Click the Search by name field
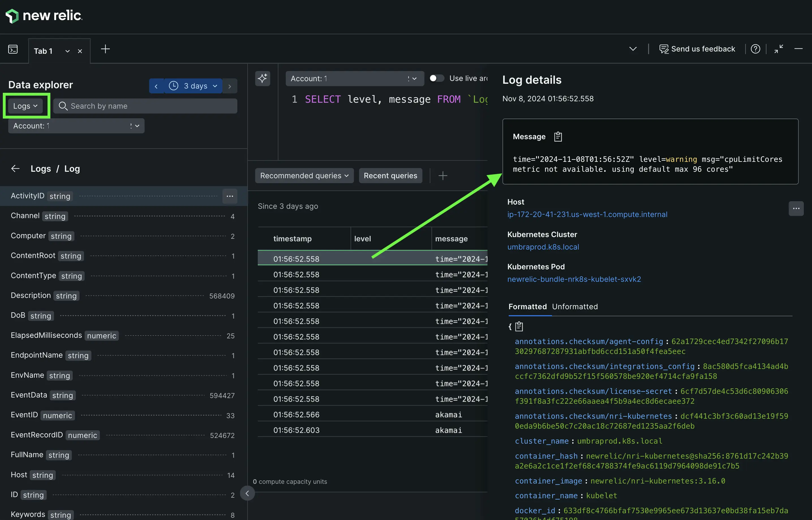 point(145,106)
